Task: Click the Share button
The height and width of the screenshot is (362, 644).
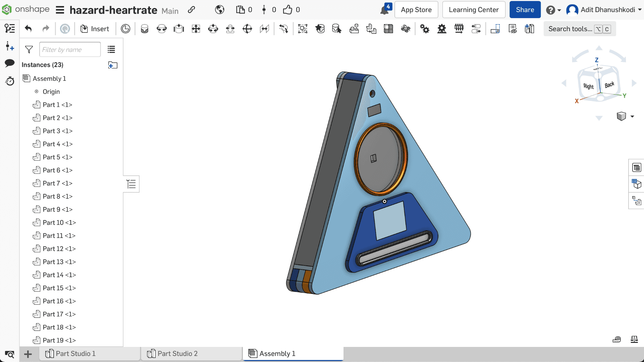Action: [x=525, y=10]
